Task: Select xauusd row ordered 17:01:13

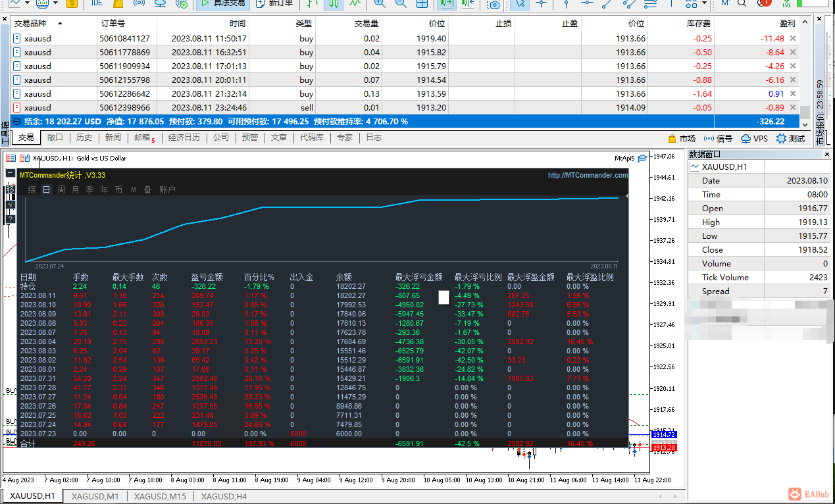Action: coord(406,66)
